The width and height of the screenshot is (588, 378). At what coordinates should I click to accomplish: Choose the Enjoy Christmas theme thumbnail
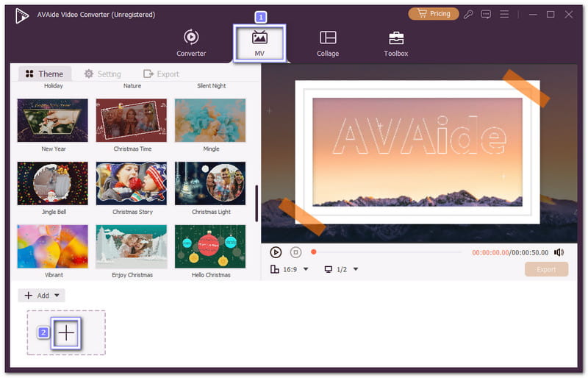click(x=132, y=246)
